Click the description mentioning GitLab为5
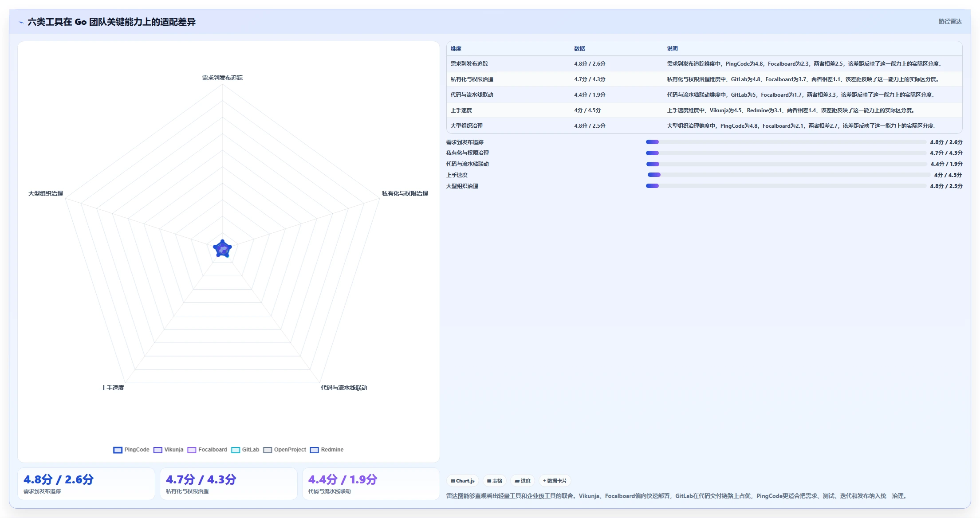The width and height of the screenshot is (980, 518). click(802, 95)
